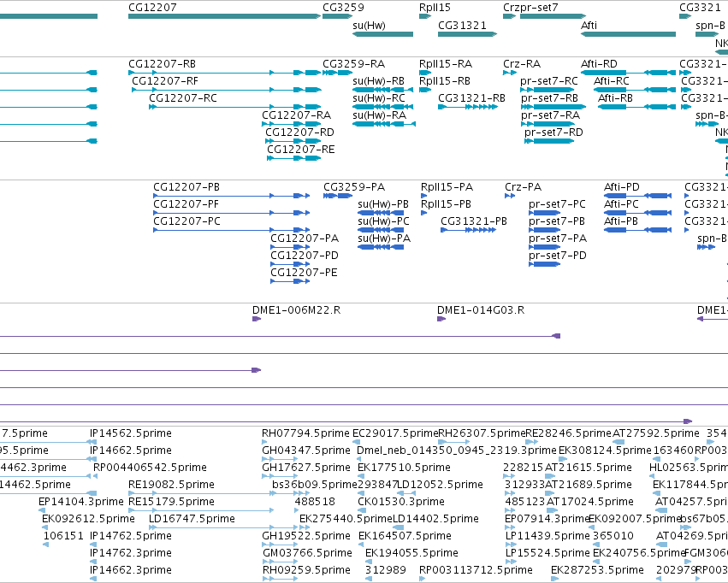Select transcript Afti-RC
Screen dimensions: 728x583
point(635,90)
